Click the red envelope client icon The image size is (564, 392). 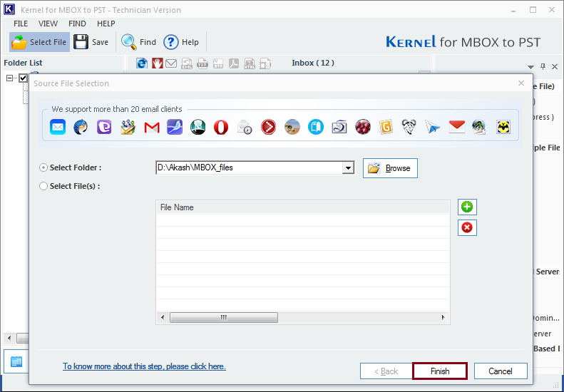pos(457,127)
